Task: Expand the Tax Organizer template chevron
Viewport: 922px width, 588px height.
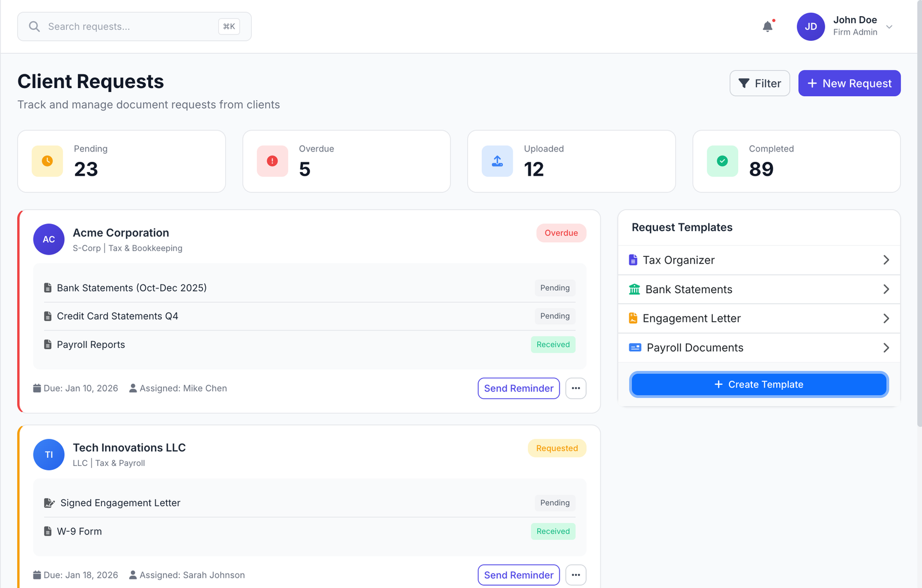Action: (x=886, y=260)
